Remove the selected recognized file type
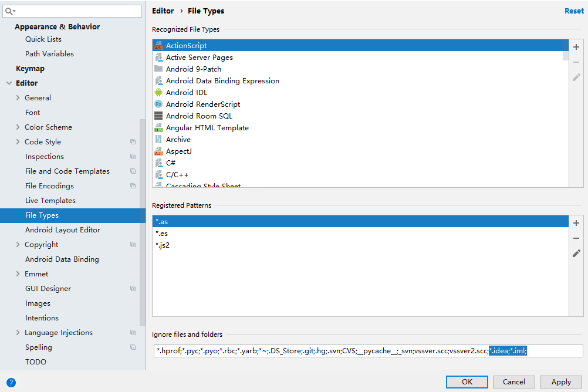This screenshot has width=588, height=392. pyautogui.click(x=576, y=62)
